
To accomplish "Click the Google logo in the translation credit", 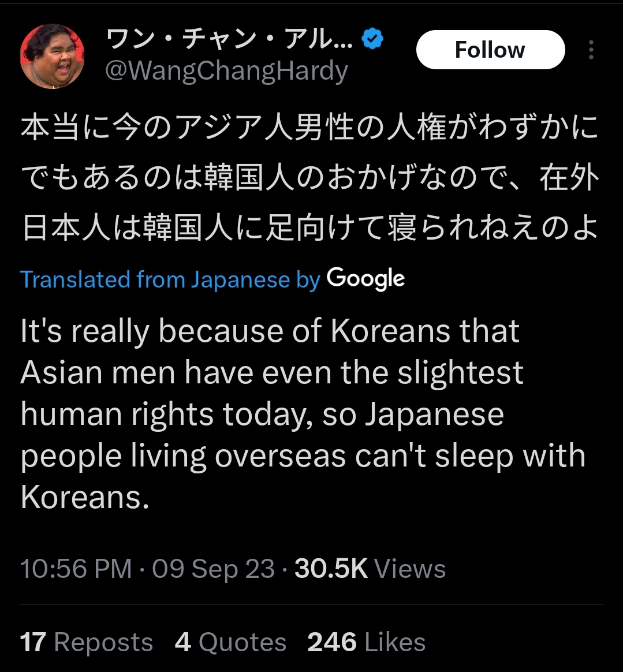I will [365, 279].
